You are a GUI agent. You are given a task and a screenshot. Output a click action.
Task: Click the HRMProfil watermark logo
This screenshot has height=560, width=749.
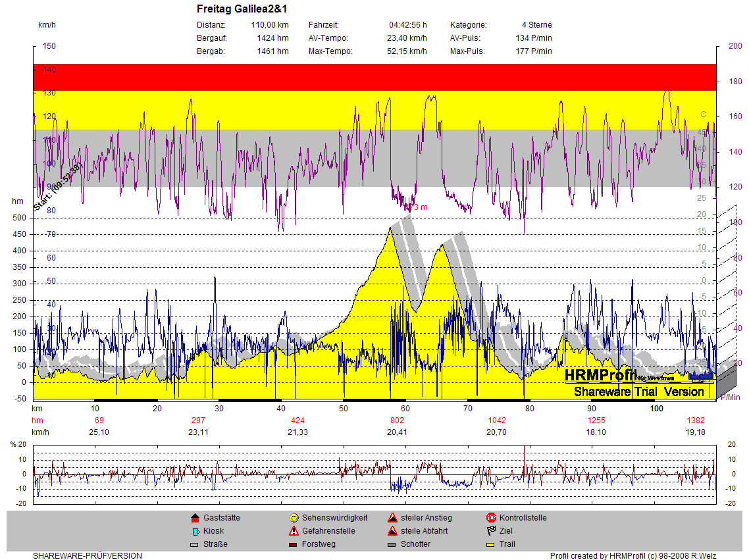point(600,374)
